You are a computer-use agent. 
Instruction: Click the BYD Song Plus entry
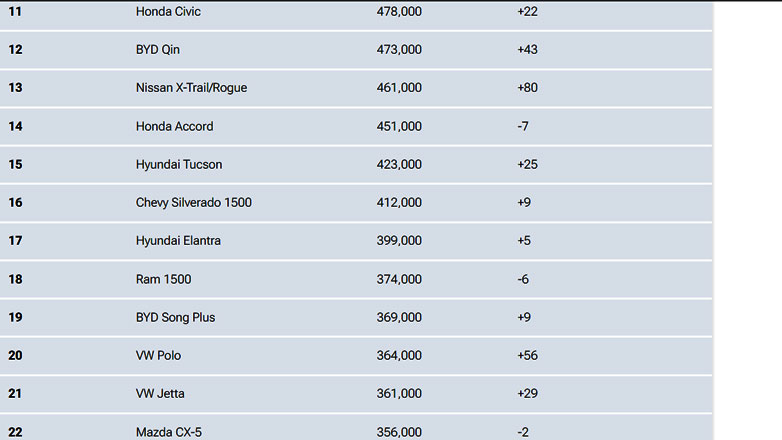click(x=175, y=317)
